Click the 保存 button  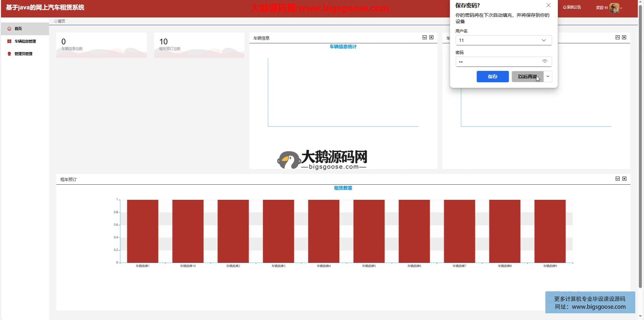(x=492, y=77)
